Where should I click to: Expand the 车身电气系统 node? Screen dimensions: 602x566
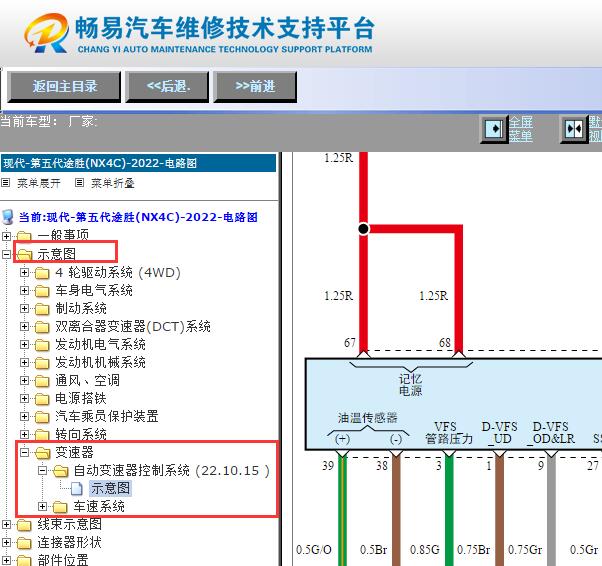24,290
